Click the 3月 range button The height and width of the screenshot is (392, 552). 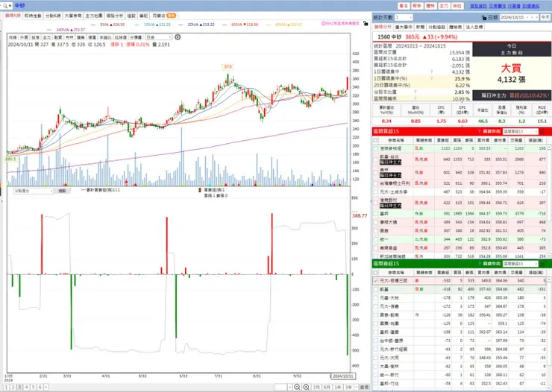coord(316,387)
